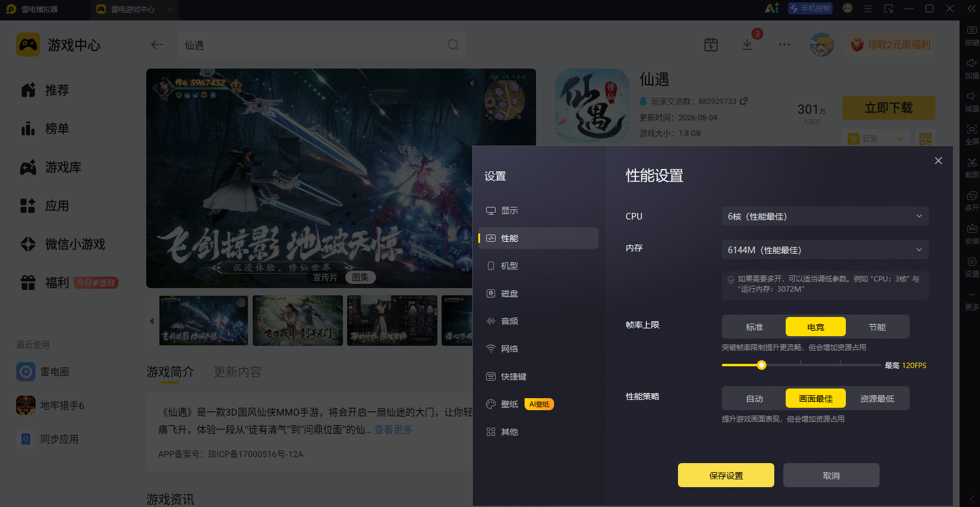Open 微信小游戏 in sidebar

tap(63, 244)
